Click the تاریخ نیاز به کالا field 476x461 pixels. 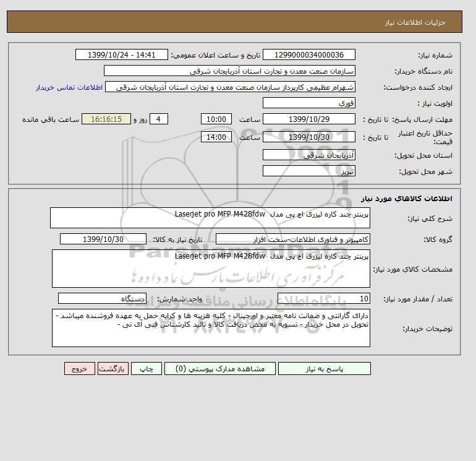pyautogui.click(x=103, y=239)
